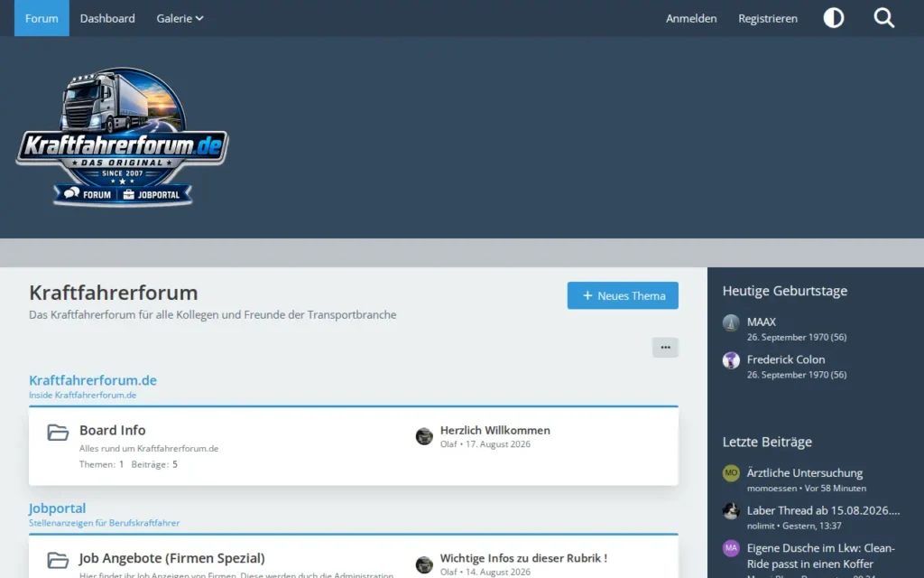Image resolution: width=924 pixels, height=578 pixels.
Task: Open the Ärztliche Untersuchung post
Action: [804, 473]
